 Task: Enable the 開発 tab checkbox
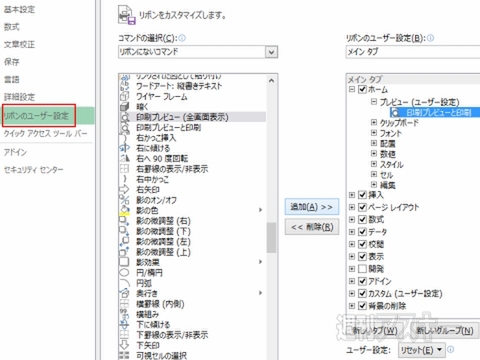[x=362, y=269]
